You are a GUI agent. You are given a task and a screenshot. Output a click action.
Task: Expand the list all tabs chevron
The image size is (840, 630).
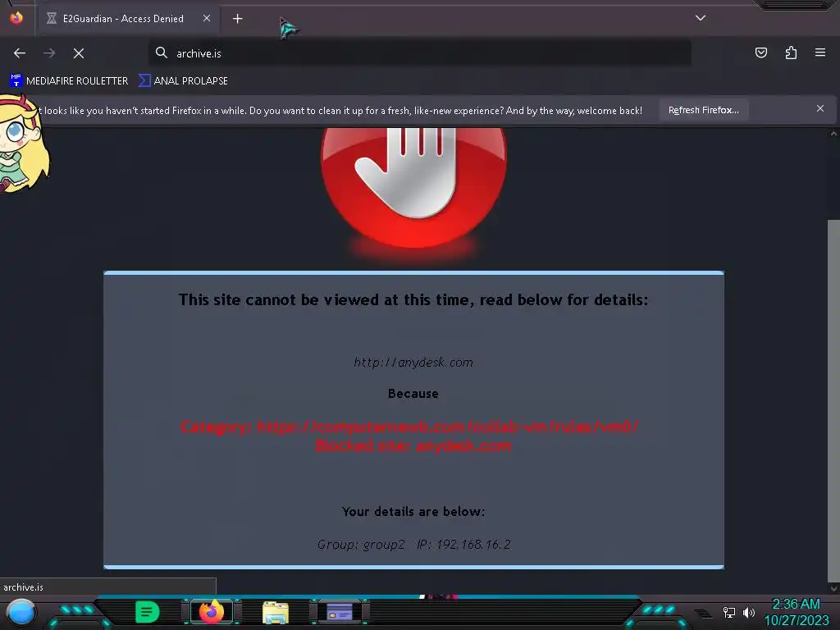(701, 18)
